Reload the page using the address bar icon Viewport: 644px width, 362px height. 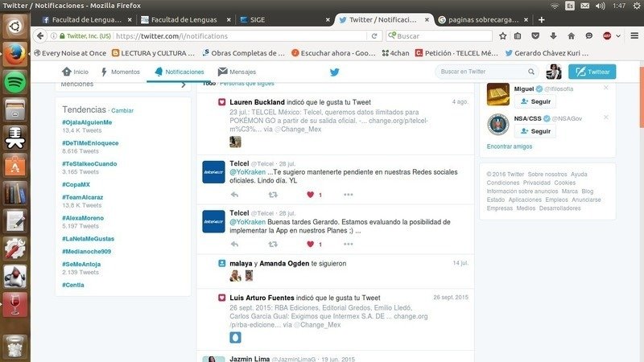[x=374, y=35]
